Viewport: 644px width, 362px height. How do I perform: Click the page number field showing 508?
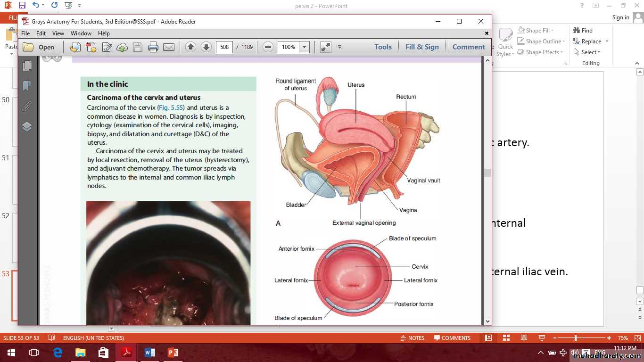point(224,47)
